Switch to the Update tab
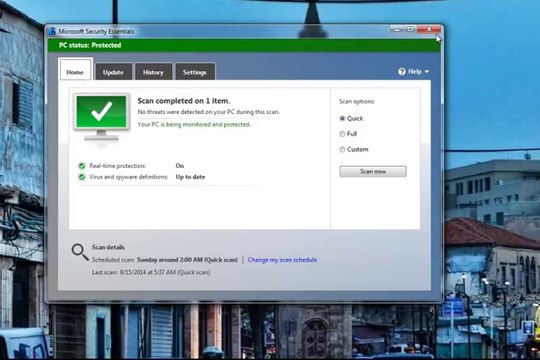This screenshot has width=540, height=360. (113, 72)
